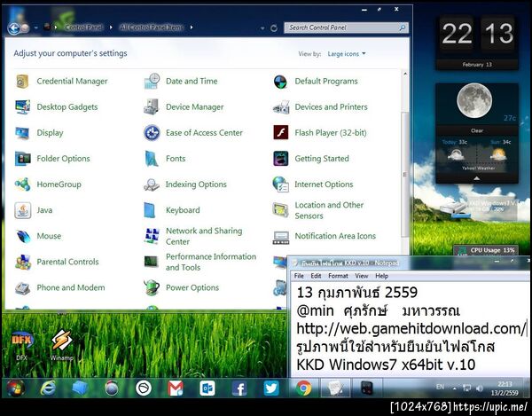Viewport: 532px width, 416px height.
Task: Click the Mouse icon
Action: coord(23,236)
